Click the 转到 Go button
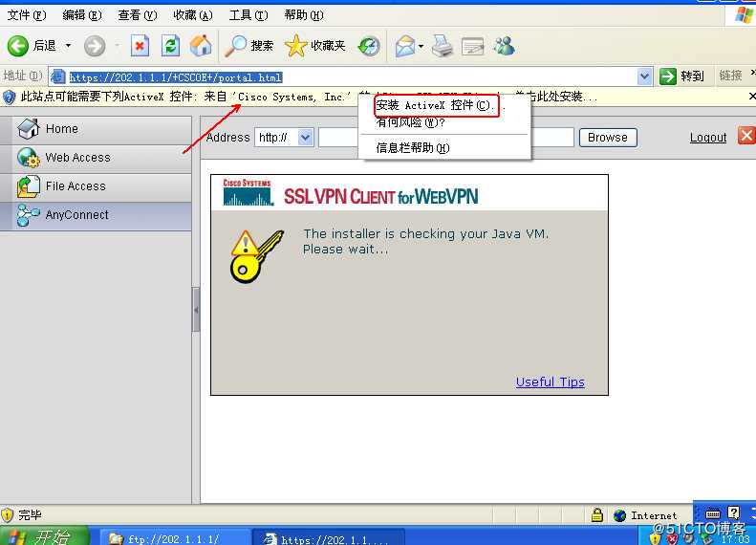 (x=681, y=76)
